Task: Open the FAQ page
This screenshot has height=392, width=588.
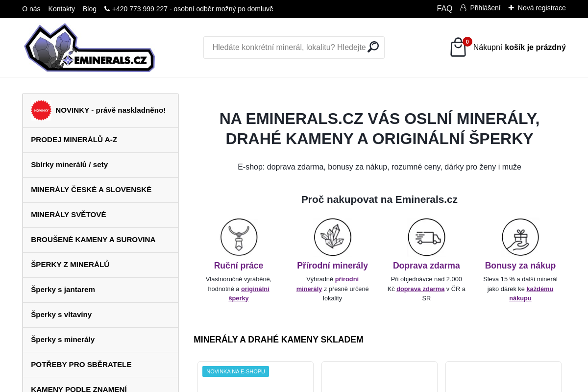Action: (x=444, y=8)
